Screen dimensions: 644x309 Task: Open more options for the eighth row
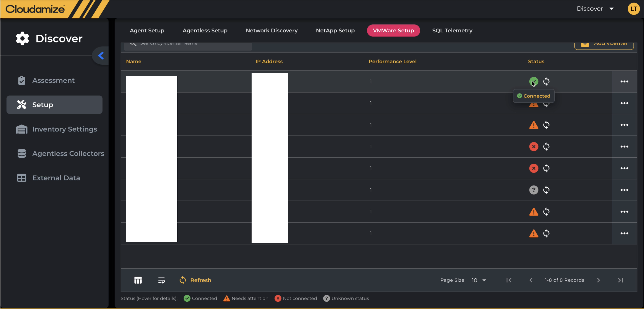[x=624, y=233]
